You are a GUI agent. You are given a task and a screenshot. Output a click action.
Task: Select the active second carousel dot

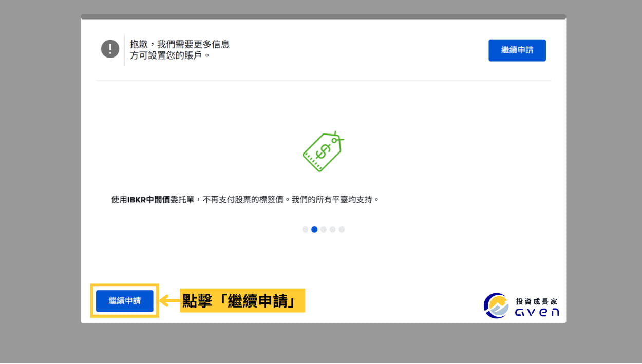point(314,229)
